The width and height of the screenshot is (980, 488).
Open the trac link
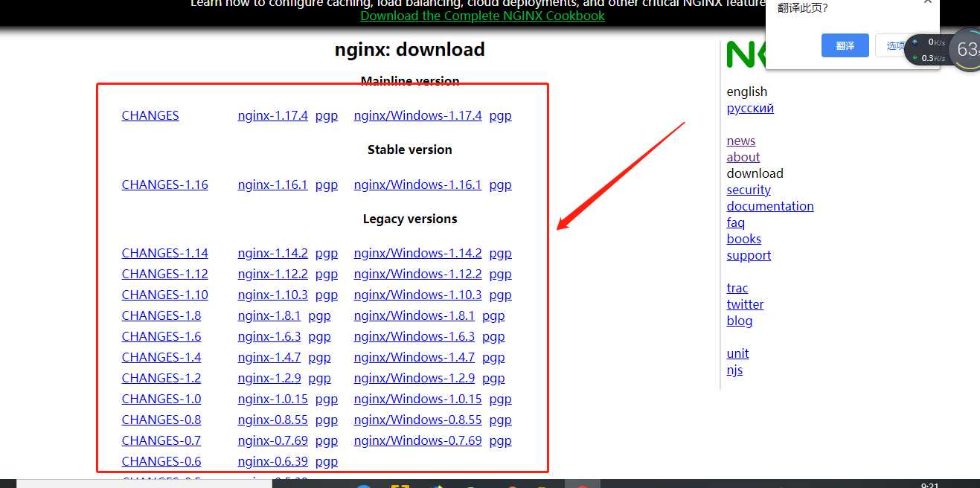[x=737, y=288]
